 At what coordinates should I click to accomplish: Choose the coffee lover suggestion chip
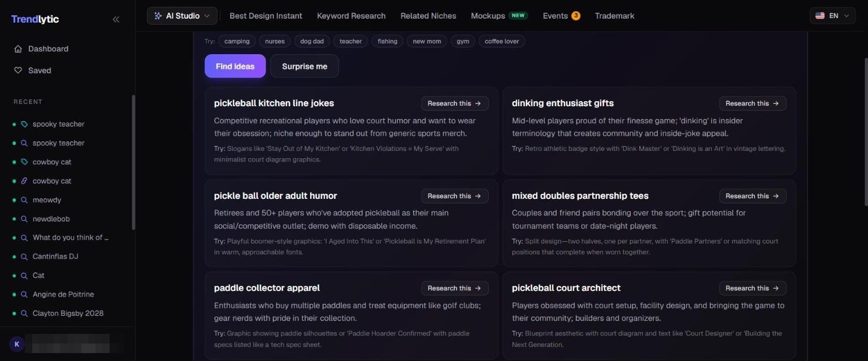tap(502, 41)
